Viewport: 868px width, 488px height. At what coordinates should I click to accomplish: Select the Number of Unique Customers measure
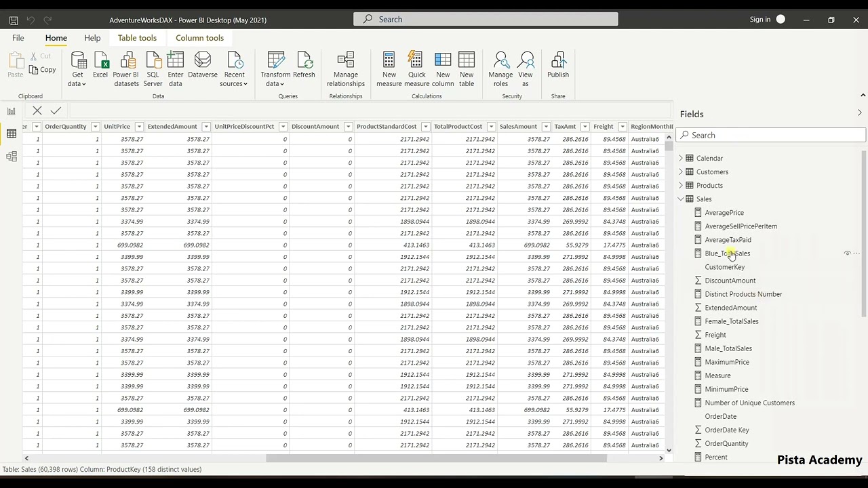click(x=749, y=403)
